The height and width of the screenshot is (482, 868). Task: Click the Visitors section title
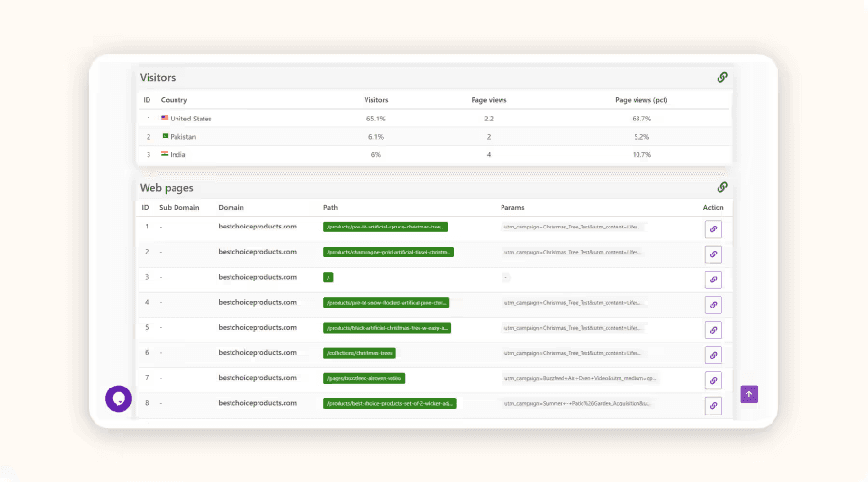point(157,77)
